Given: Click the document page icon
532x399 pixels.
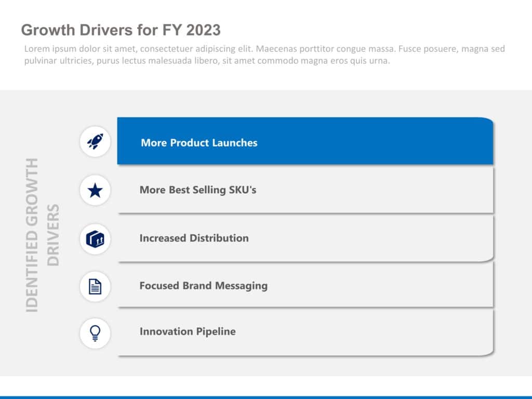Looking at the screenshot, I should tap(95, 286).
